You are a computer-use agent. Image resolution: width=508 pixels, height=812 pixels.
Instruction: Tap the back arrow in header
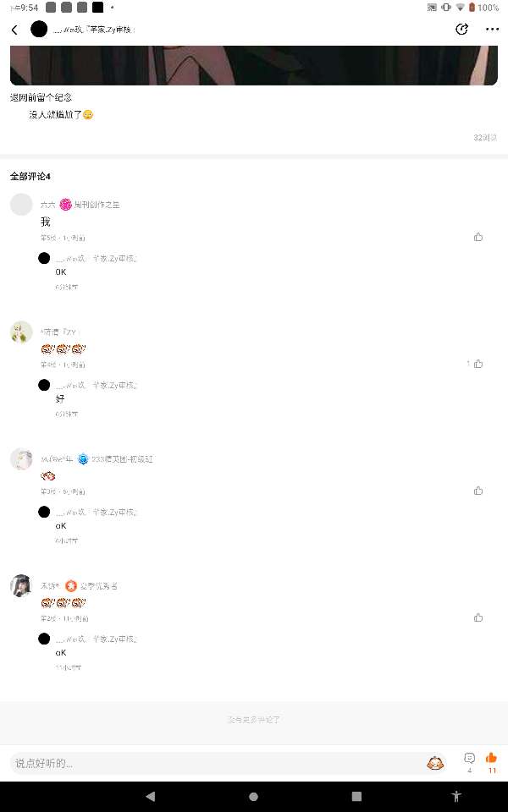pyautogui.click(x=14, y=30)
